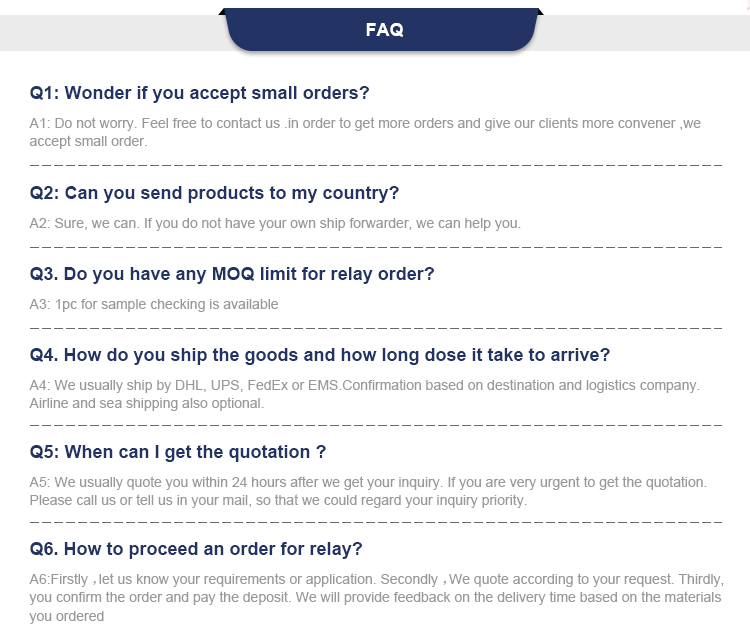
Task: Click the A1 answer about small orders
Action: coord(365,132)
